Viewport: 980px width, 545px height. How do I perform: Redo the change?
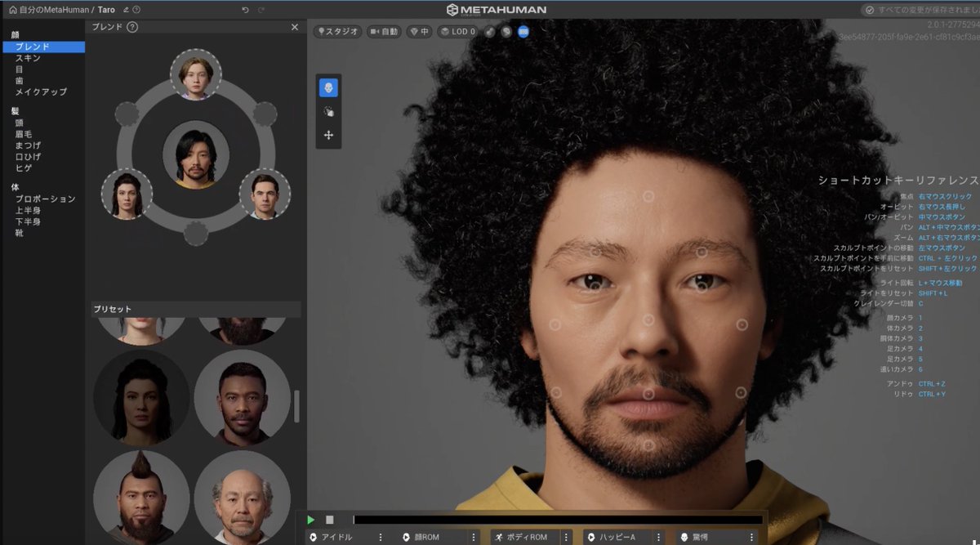tap(261, 10)
